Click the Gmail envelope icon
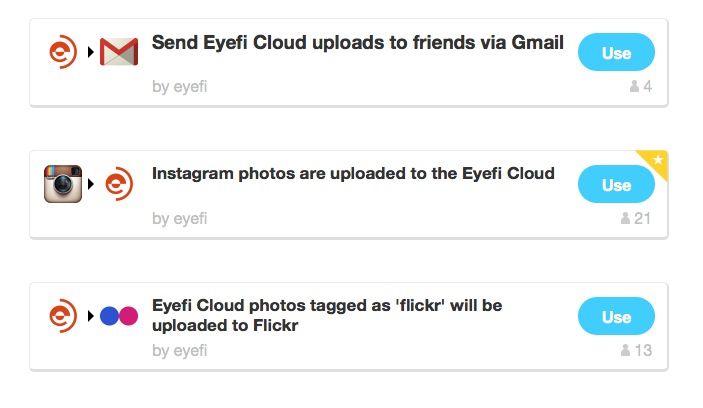 (x=119, y=52)
